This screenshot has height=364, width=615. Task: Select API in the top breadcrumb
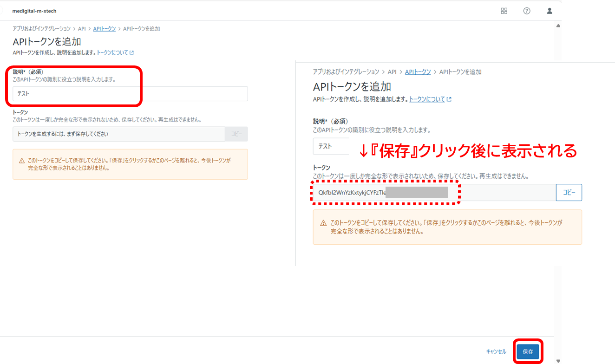pyautogui.click(x=82, y=29)
